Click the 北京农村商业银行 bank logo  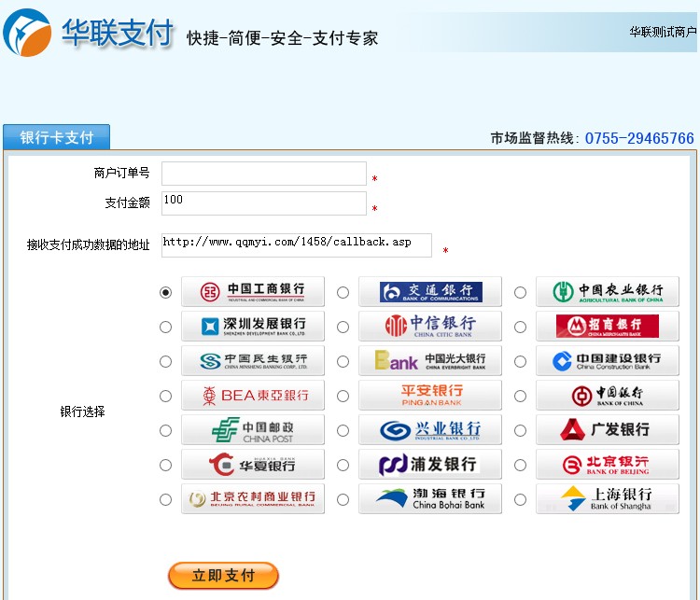coord(253,498)
